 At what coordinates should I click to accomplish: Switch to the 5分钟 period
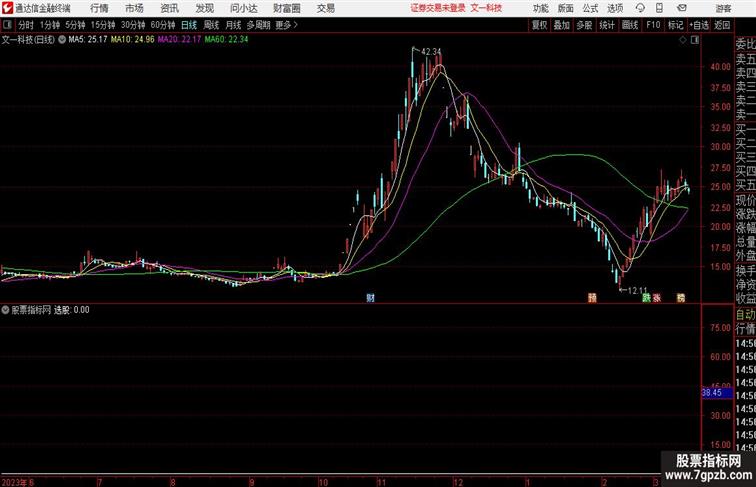(x=75, y=25)
